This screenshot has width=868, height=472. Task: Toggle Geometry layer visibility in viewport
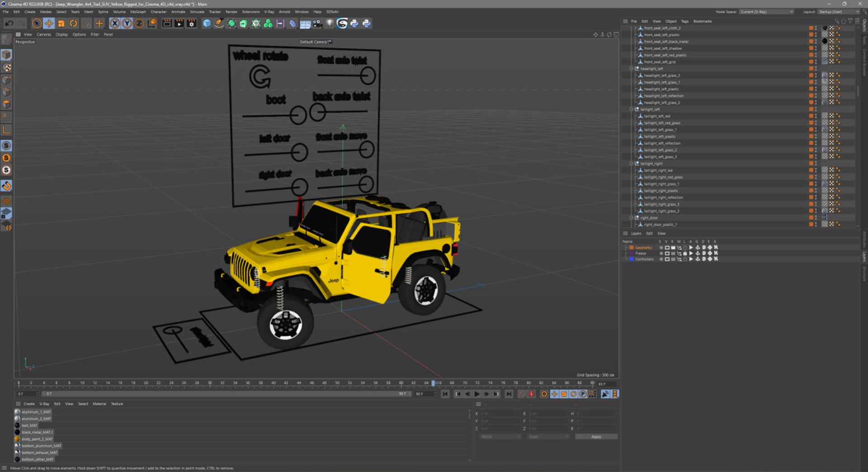point(667,247)
